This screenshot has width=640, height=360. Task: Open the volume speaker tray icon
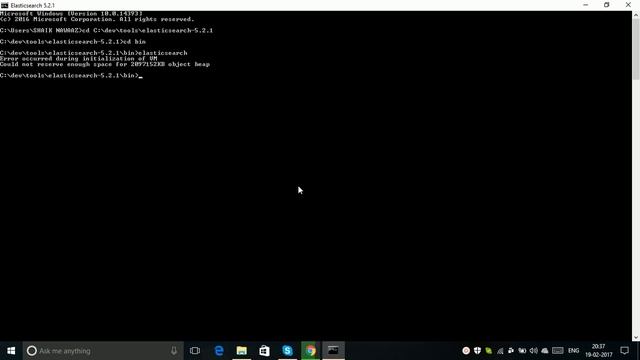(533, 351)
